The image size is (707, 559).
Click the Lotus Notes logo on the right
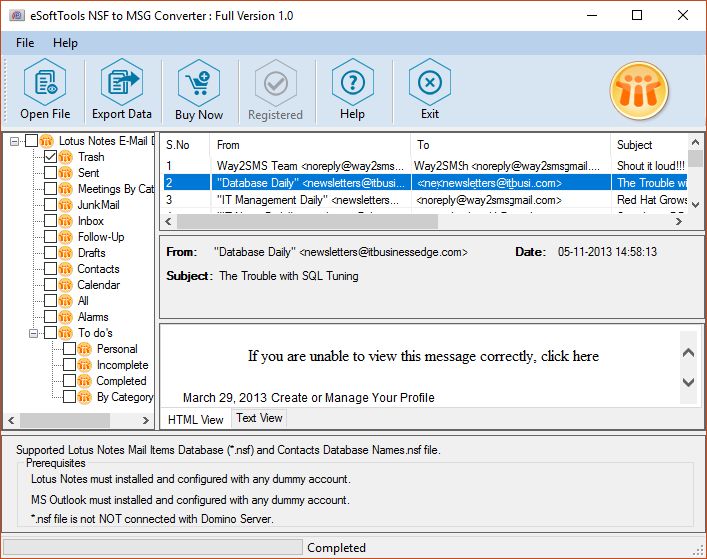(x=639, y=91)
